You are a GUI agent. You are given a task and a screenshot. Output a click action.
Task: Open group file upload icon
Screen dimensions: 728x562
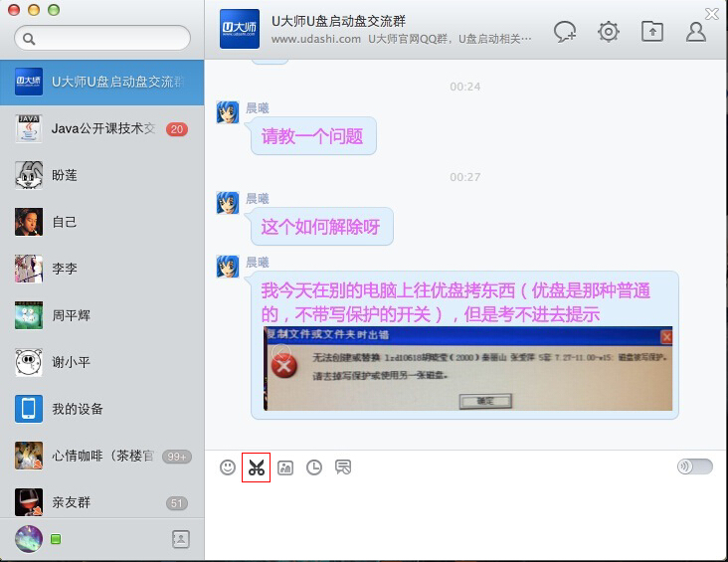(x=652, y=32)
